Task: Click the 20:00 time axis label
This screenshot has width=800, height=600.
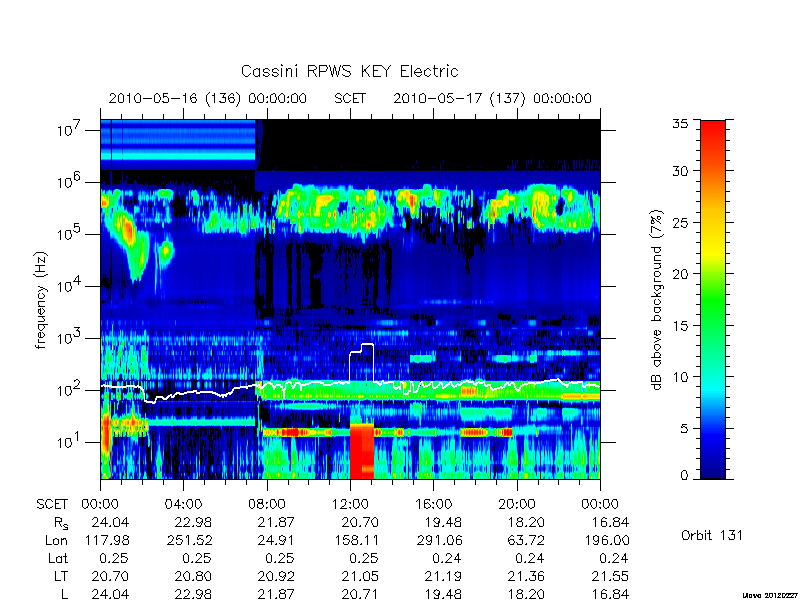Action: click(517, 504)
